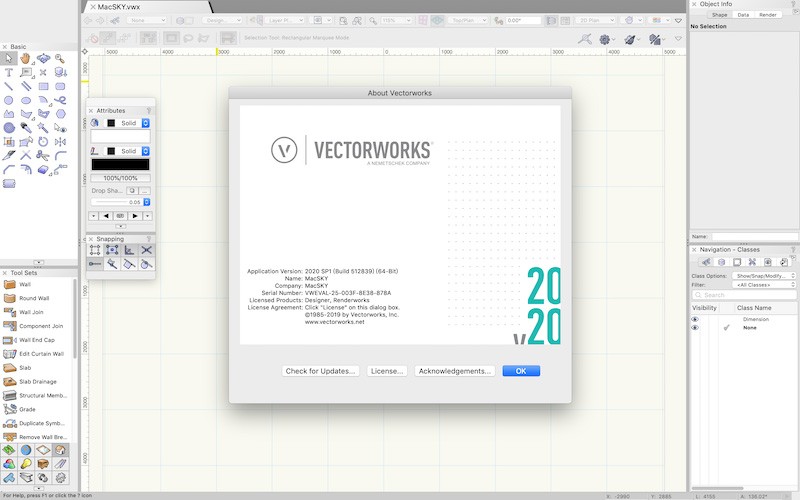
Task: Select the Freehand curve tool
Action: pos(60,100)
